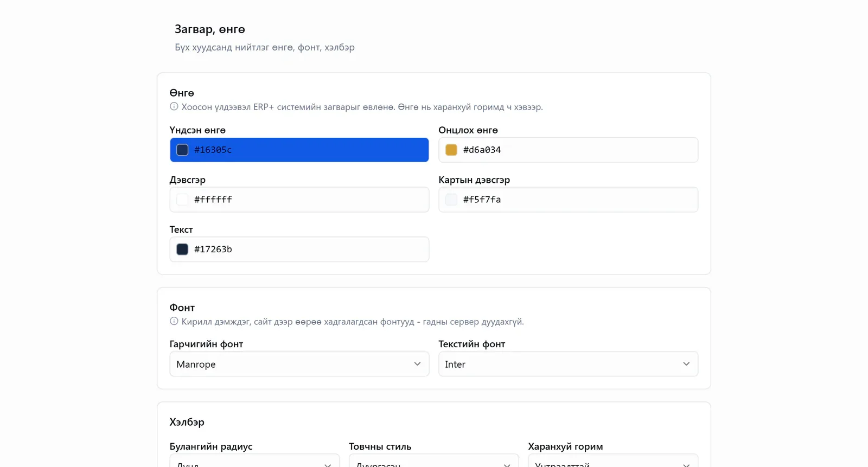Screen dimensions: 868x467
Task: Click the Текст dark color swatch
Action: 182,250
